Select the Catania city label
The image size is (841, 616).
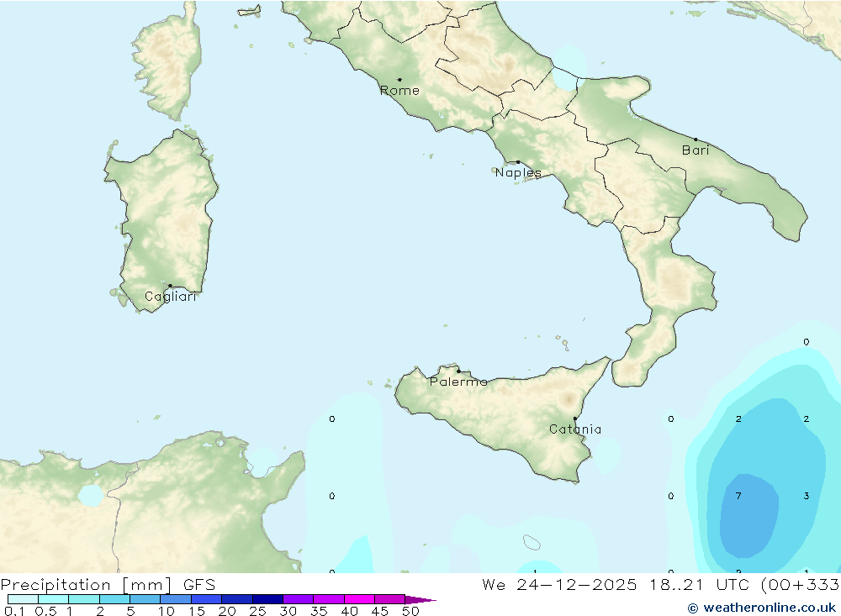(x=575, y=429)
